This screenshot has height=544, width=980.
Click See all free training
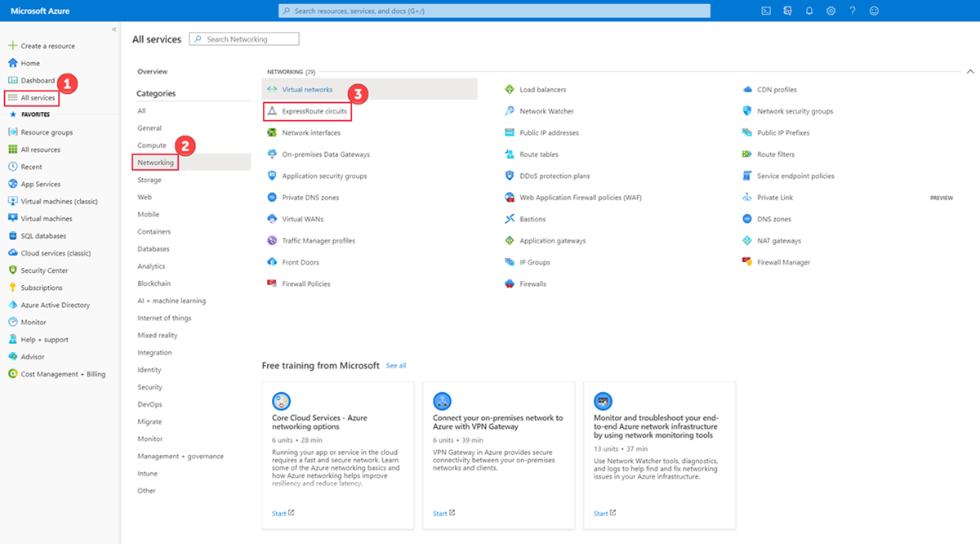click(x=395, y=365)
